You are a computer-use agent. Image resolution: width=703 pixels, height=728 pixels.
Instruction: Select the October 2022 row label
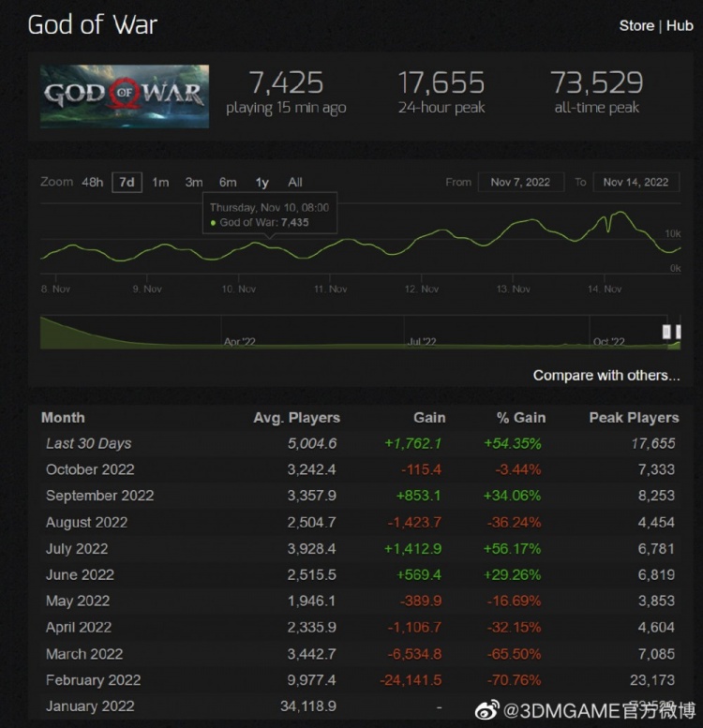(x=90, y=469)
